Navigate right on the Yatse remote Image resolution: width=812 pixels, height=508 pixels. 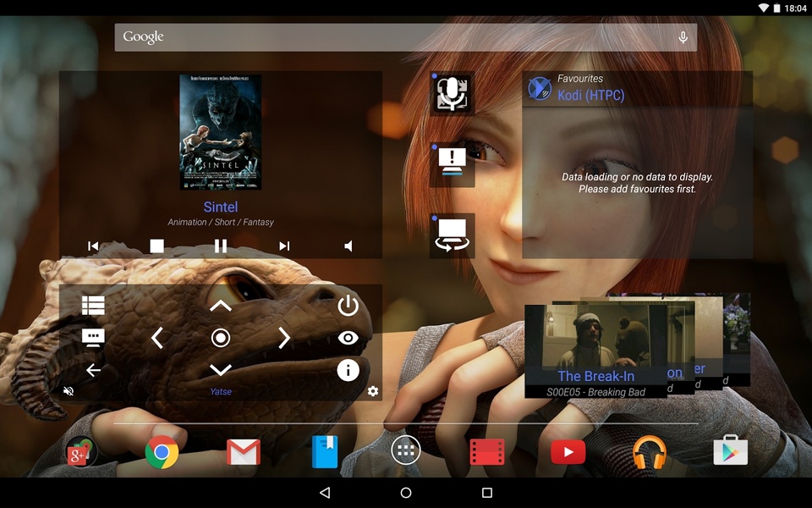tap(284, 338)
